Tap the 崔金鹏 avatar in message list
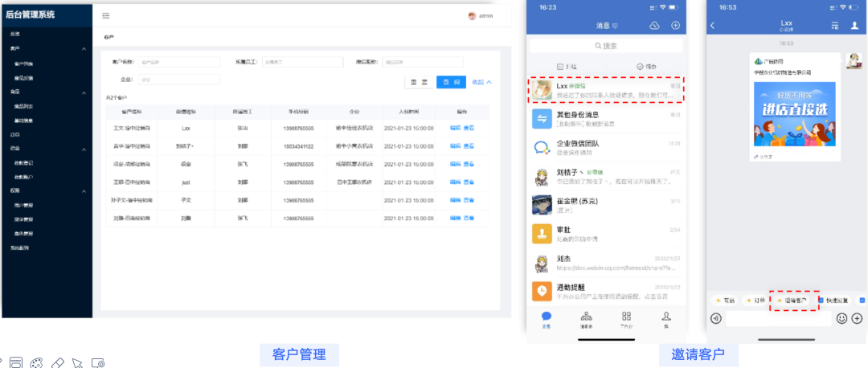The image size is (868, 368). pyautogui.click(x=542, y=205)
